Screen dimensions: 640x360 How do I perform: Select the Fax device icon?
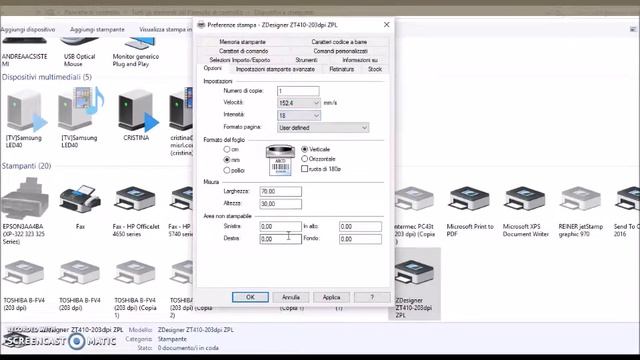point(80,199)
